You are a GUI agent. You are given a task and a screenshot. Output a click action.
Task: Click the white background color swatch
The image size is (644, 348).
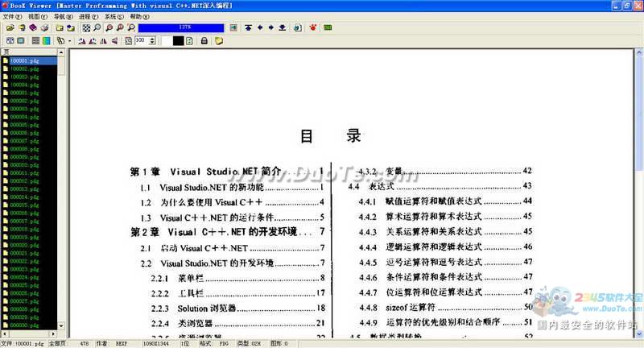click(x=167, y=40)
